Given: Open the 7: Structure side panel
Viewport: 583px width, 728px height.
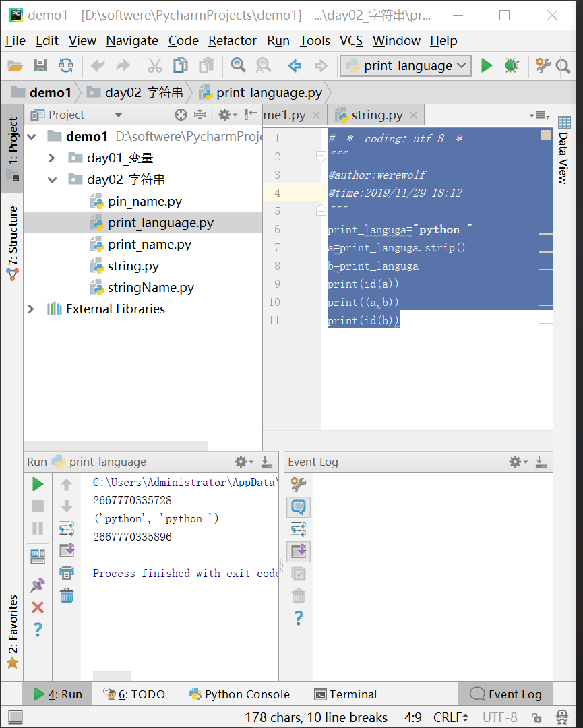Looking at the screenshot, I should tap(13, 243).
